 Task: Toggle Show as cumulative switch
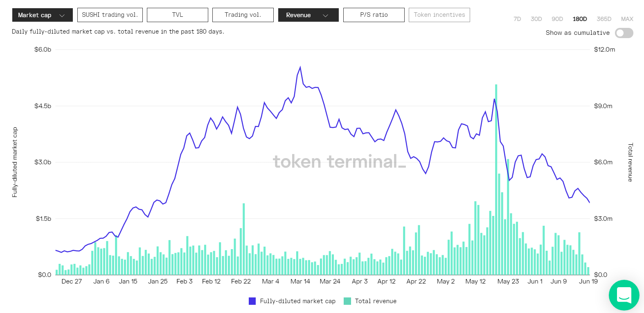click(624, 33)
